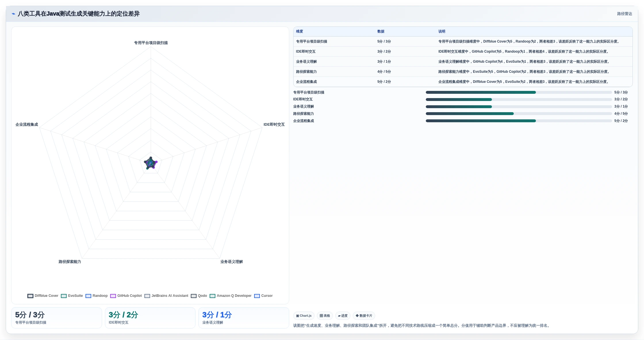Click the title icon beside 八类工具
Viewport: 644px width, 340px height.
[13, 14]
